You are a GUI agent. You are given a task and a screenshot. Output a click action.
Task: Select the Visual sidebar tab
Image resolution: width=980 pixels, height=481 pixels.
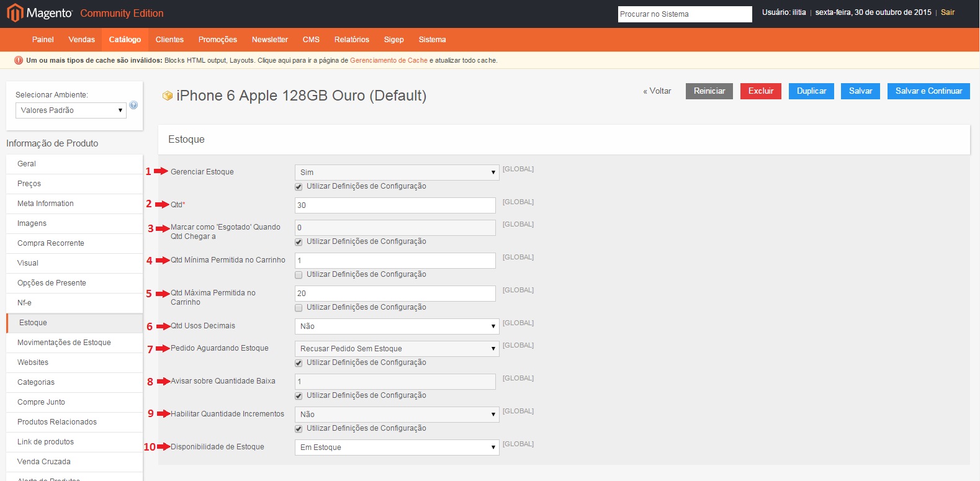click(74, 263)
